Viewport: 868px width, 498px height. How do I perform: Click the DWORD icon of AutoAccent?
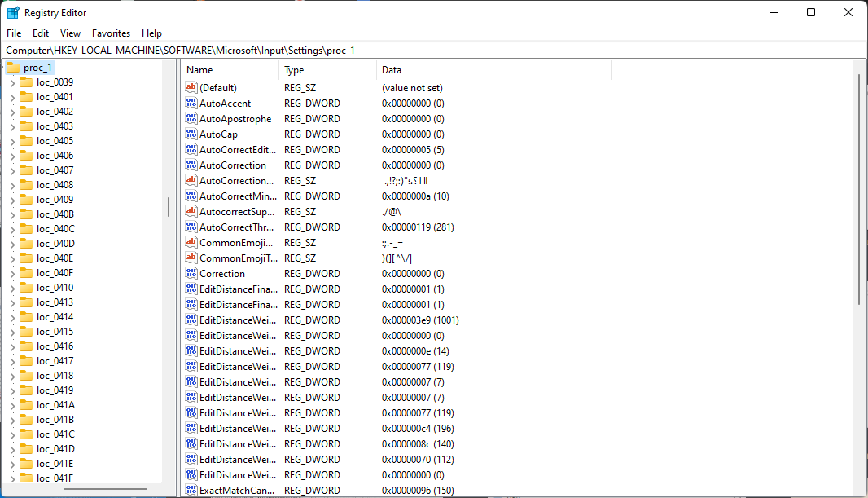tap(191, 103)
